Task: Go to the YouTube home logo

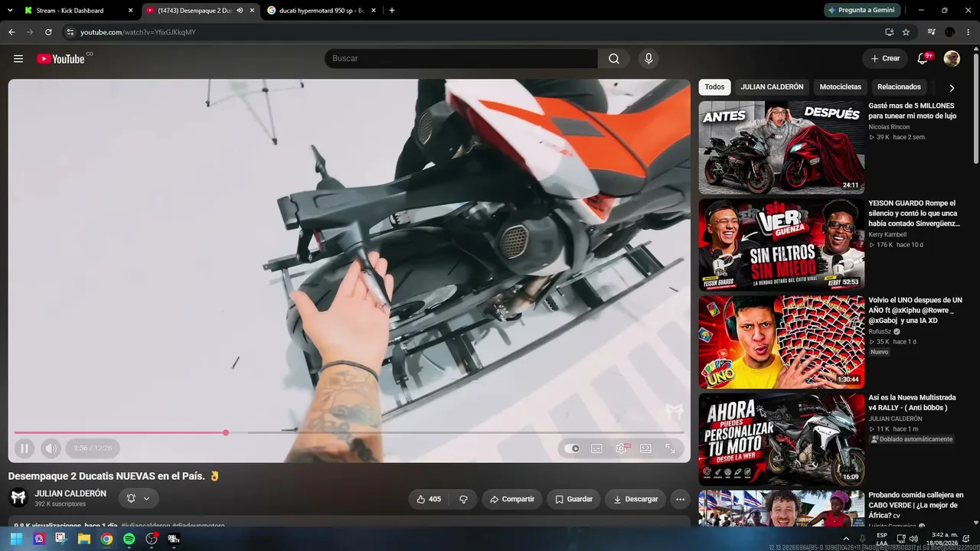Action: [x=61, y=59]
